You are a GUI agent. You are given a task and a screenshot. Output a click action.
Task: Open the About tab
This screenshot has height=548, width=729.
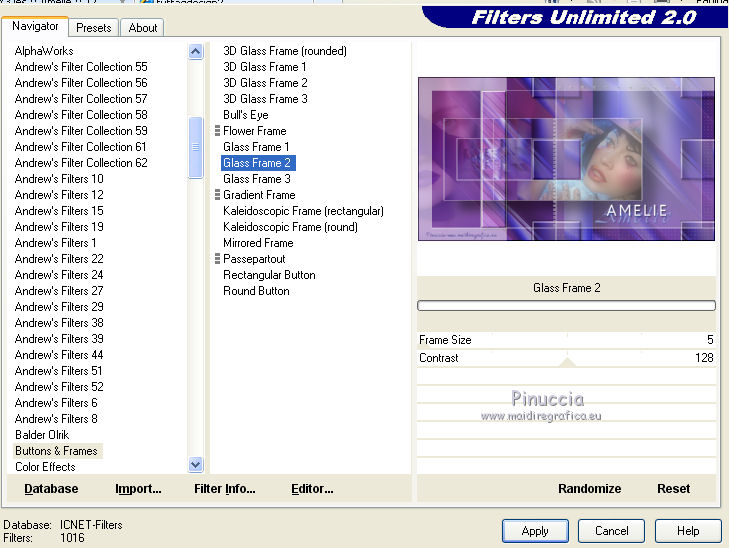pyautogui.click(x=143, y=28)
